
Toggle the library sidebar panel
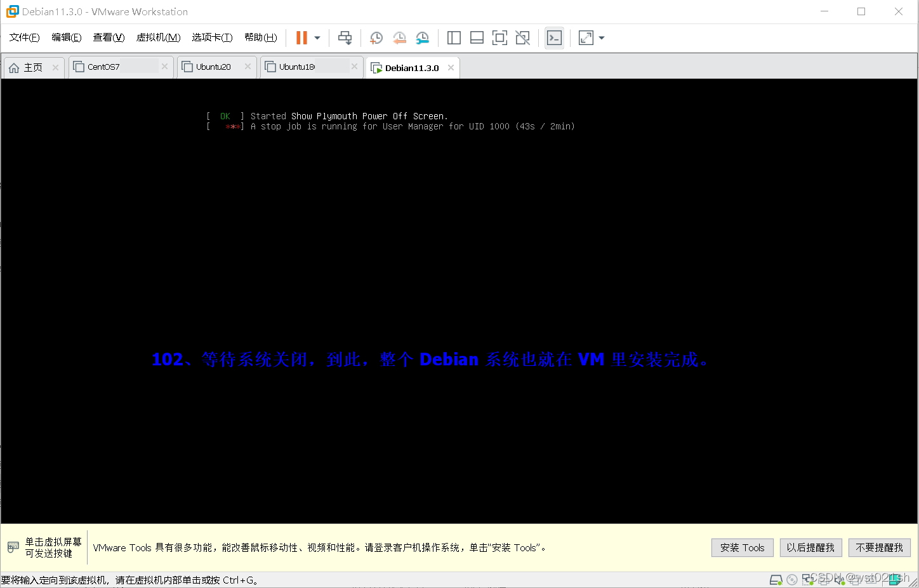(x=454, y=38)
